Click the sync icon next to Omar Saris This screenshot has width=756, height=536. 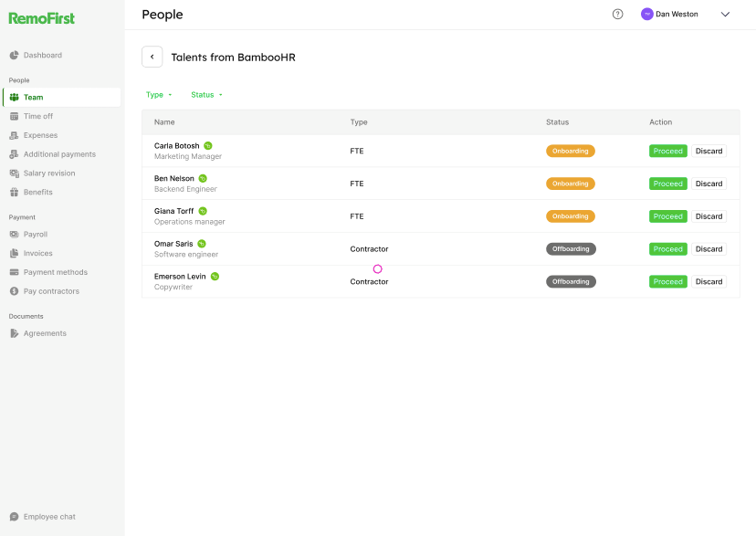point(202,244)
